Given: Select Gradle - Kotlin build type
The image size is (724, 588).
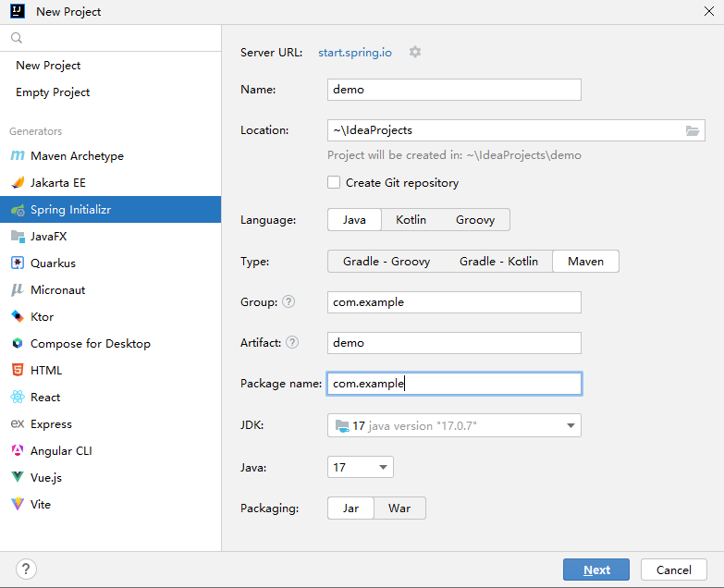Looking at the screenshot, I should pyautogui.click(x=498, y=262).
